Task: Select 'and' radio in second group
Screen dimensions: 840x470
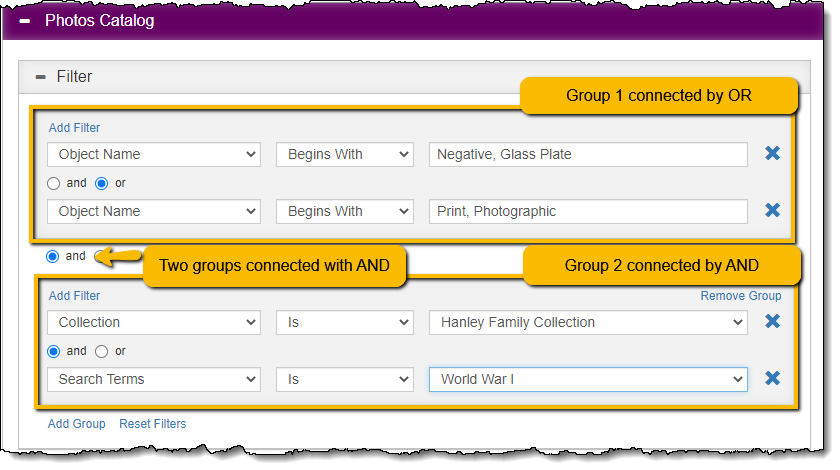Action: pyautogui.click(x=54, y=352)
